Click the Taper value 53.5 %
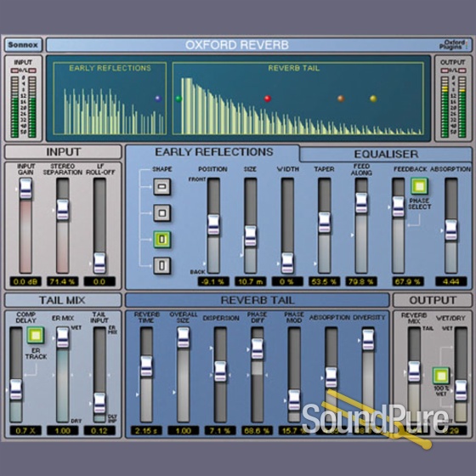Screen dimensions: 476x476 point(324,281)
